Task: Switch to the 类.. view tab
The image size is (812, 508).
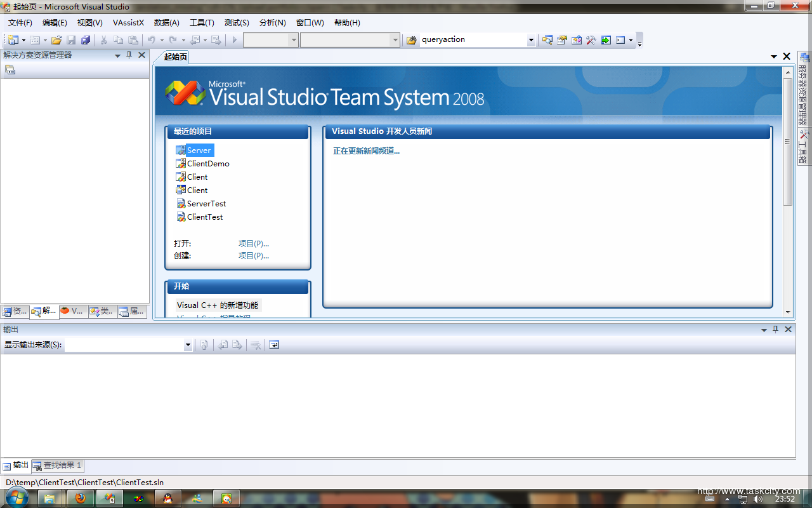Action: (102, 311)
